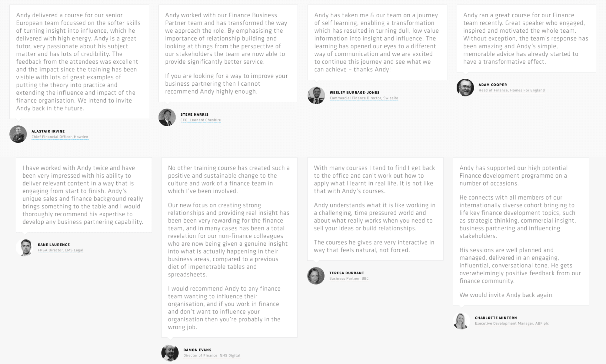
Task: Open the Business Partner, BBC link
Action: click(x=349, y=279)
